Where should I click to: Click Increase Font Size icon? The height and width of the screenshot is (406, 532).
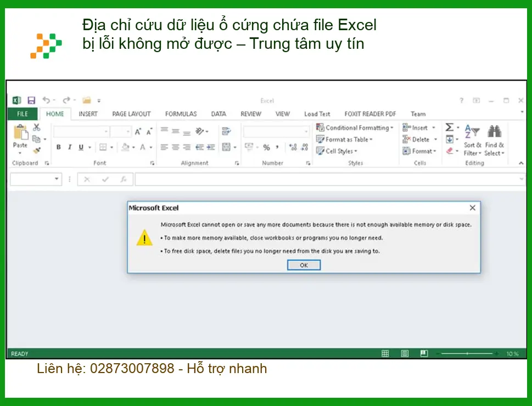(x=138, y=132)
